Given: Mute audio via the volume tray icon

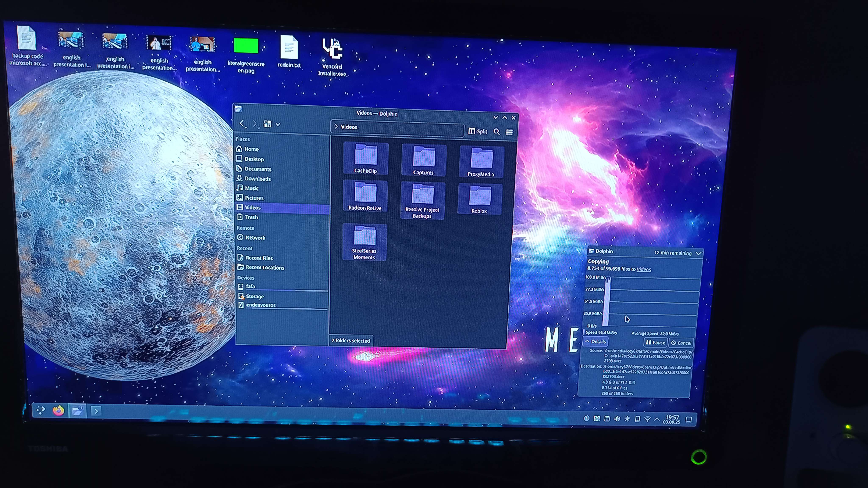Looking at the screenshot, I should click(x=617, y=419).
